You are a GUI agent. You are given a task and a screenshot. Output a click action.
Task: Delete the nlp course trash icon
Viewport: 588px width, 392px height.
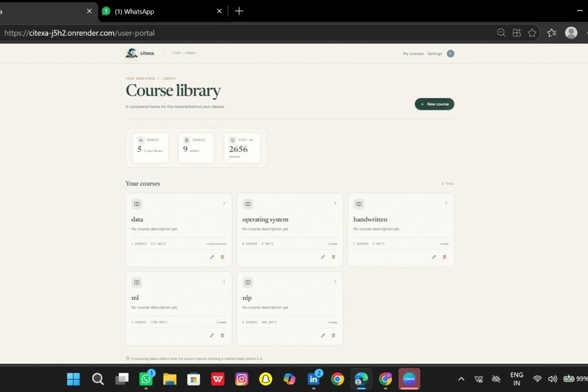[x=333, y=335]
